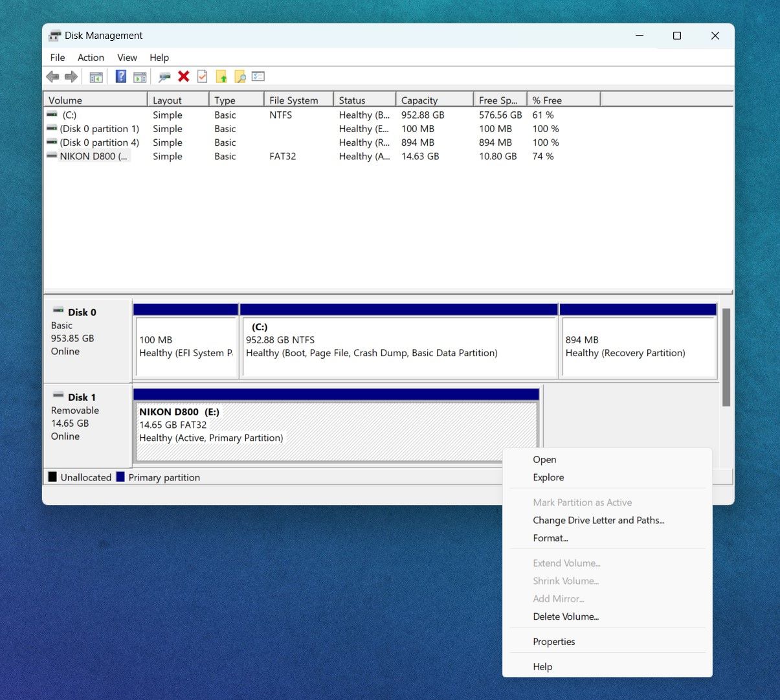Click the Show/Hide Console Tree icon
780x700 pixels.
click(x=96, y=77)
